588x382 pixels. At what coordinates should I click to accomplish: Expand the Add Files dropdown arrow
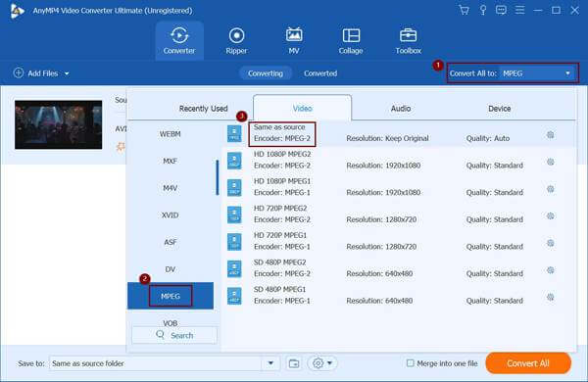(67, 73)
